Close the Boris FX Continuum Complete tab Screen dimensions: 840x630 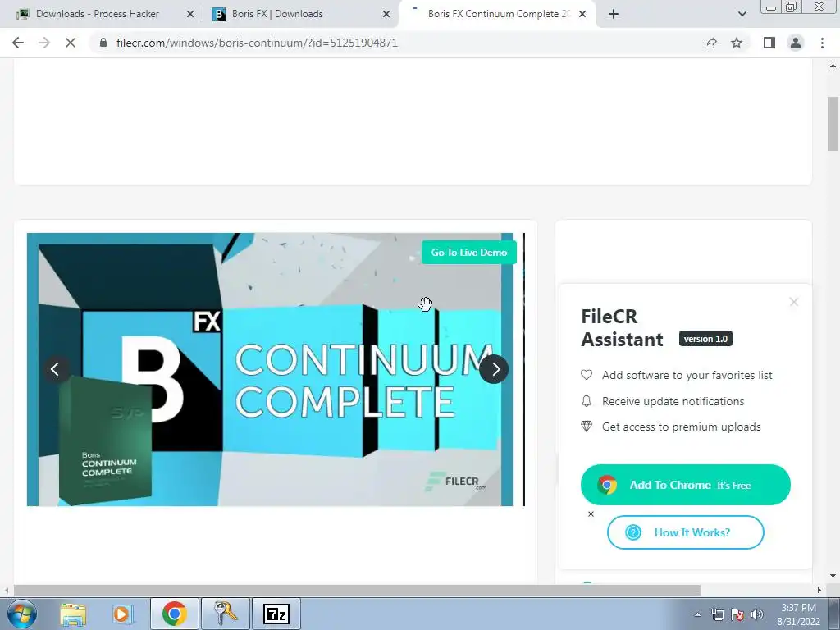(582, 14)
